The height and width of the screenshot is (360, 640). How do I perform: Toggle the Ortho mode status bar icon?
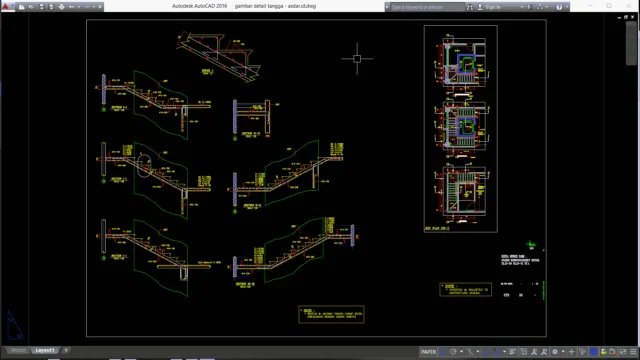tap(443, 351)
